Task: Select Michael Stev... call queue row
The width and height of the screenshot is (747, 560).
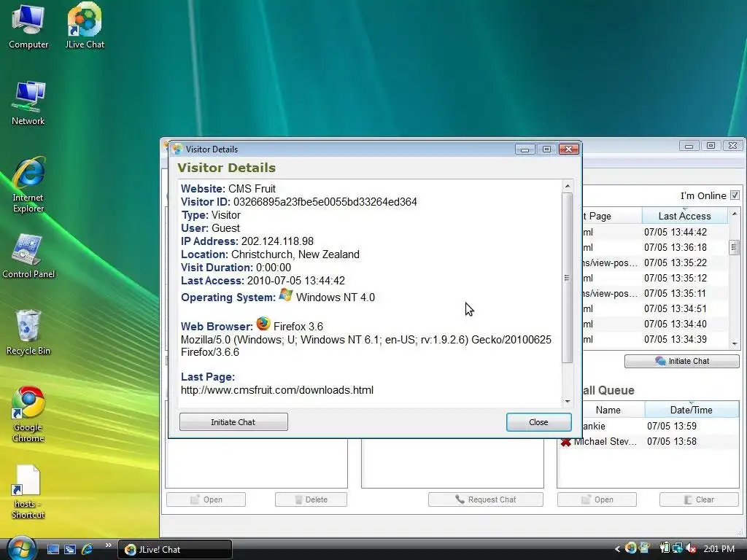Action: pos(648,441)
